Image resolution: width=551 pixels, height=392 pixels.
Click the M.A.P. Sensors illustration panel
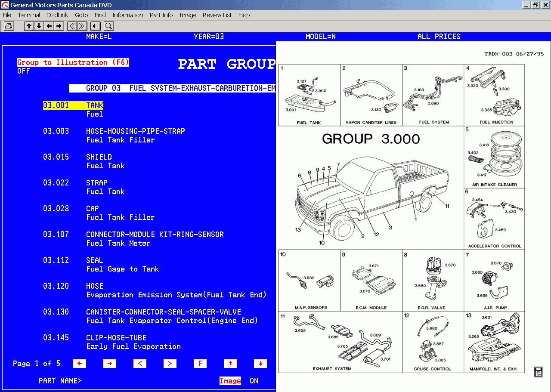(310, 281)
